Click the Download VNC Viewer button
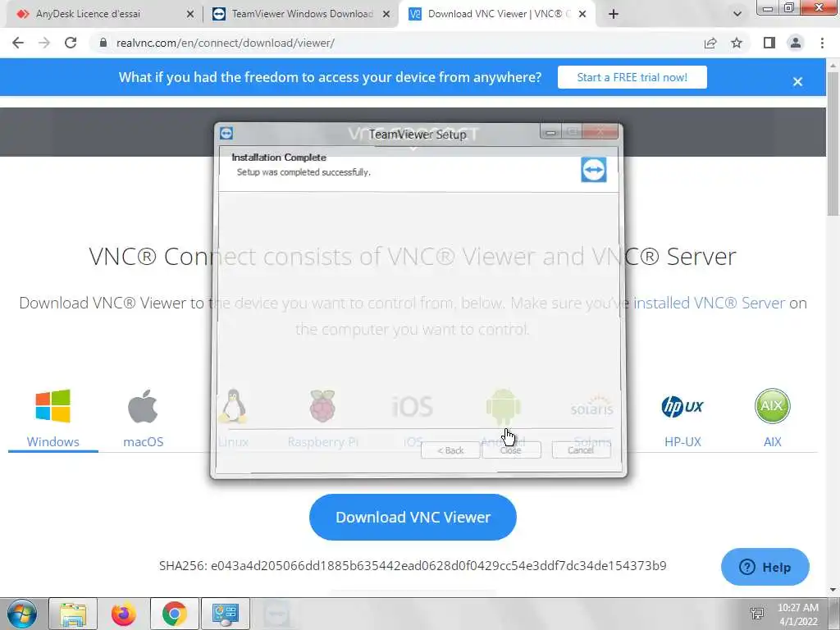840x630 pixels. pos(413,517)
